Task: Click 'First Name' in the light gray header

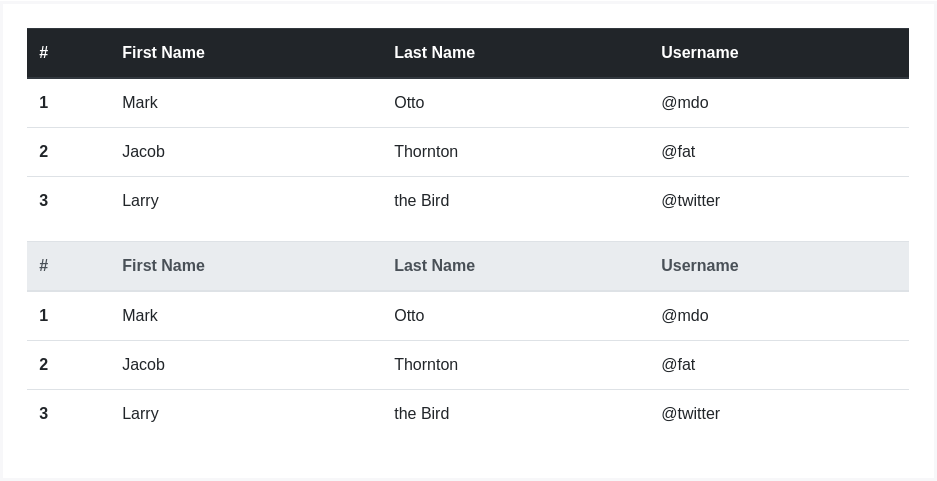Action: click(x=163, y=266)
